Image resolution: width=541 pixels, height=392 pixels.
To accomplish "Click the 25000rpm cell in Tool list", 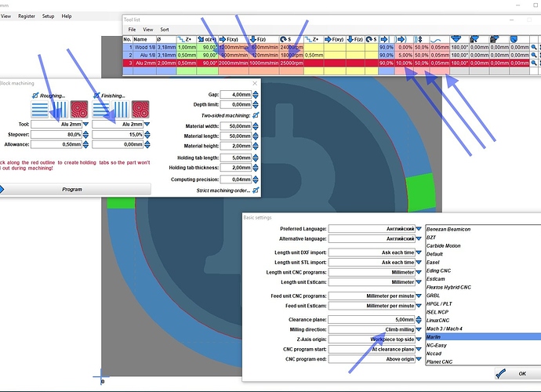I will pyautogui.click(x=292, y=64).
